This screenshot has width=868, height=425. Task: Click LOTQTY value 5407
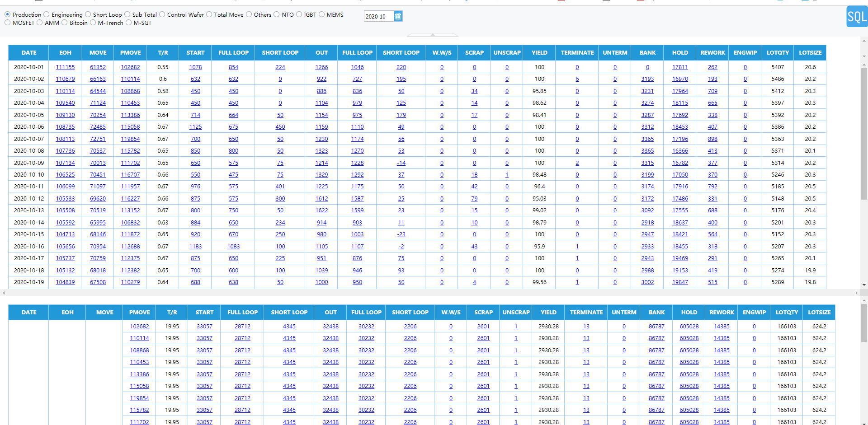(778, 67)
